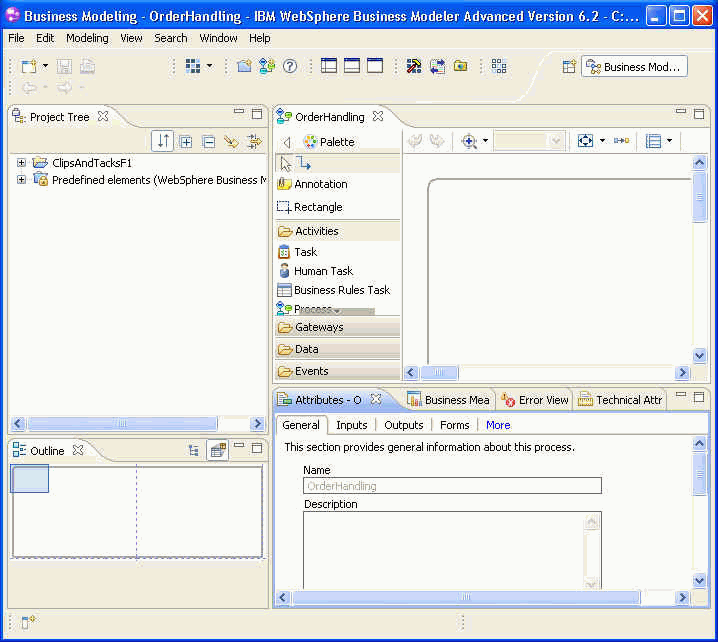Click the help question mark toolbar icon

click(290, 66)
